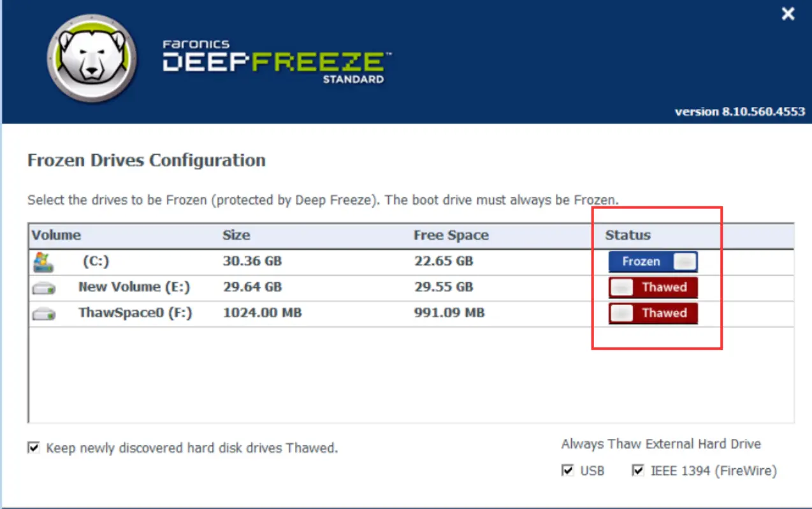Close the Deep Freeze configuration window

click(x=788, y=13)
